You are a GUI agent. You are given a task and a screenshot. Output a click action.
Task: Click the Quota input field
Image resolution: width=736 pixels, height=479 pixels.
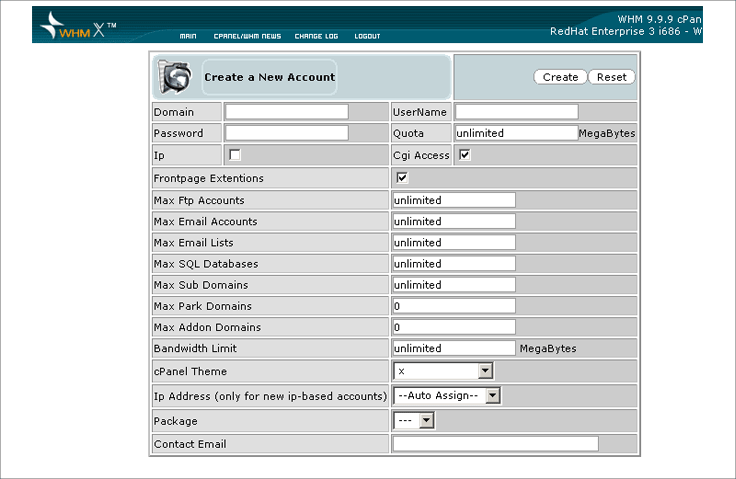517,133
